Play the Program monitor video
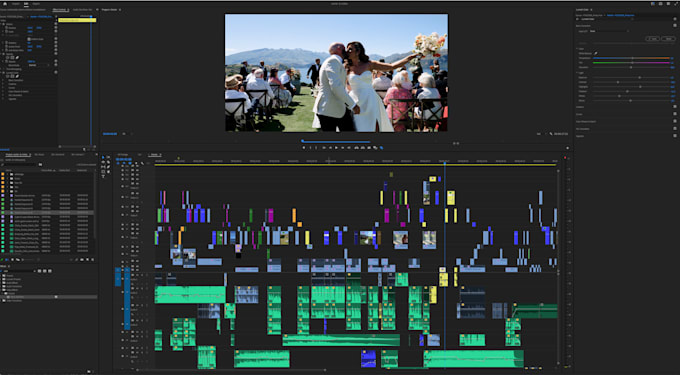The height and width of the screenshot is (375, 680). click(x=336, y=148)
